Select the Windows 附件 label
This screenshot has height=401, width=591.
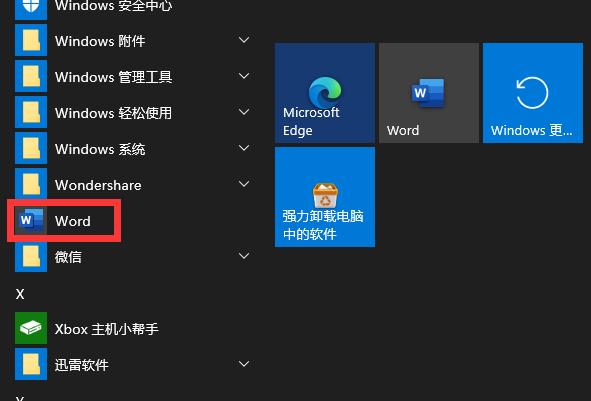click(x=100, y=41)
